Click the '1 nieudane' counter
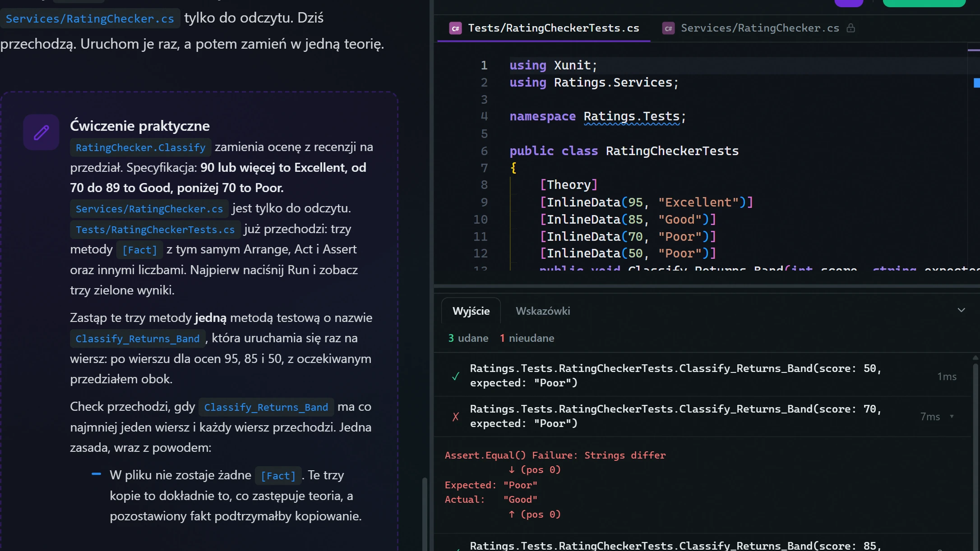 click(527, 338)
